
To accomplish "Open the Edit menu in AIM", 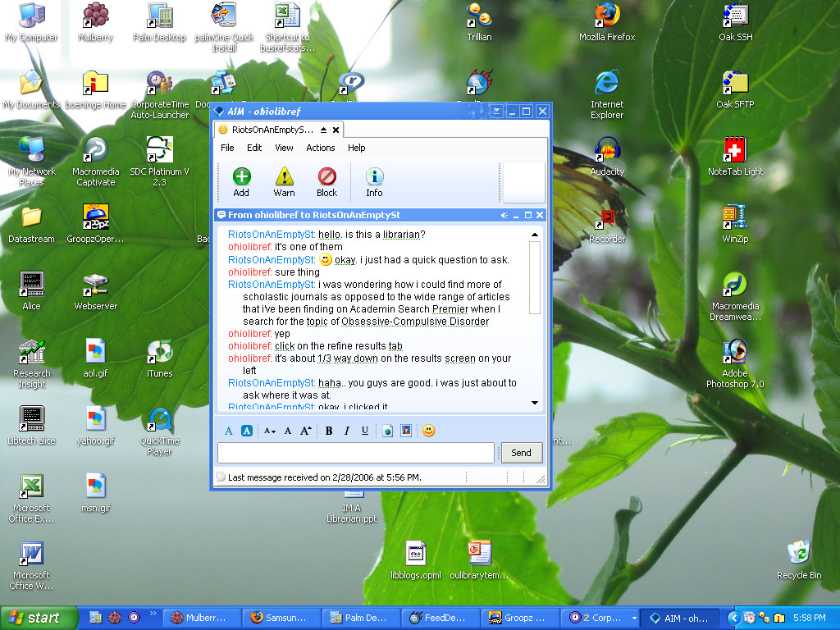I will [254, 148].
